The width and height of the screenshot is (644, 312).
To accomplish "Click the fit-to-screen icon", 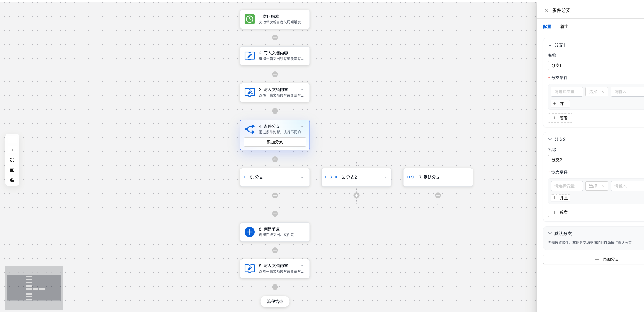I will pyautogui.click(x=12, y=160).
